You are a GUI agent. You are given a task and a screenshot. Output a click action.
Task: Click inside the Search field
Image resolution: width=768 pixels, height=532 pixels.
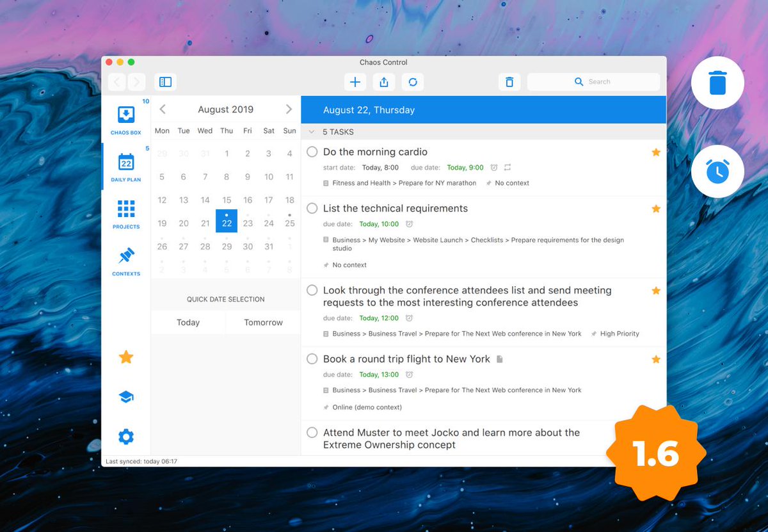[x=593, y=82]
